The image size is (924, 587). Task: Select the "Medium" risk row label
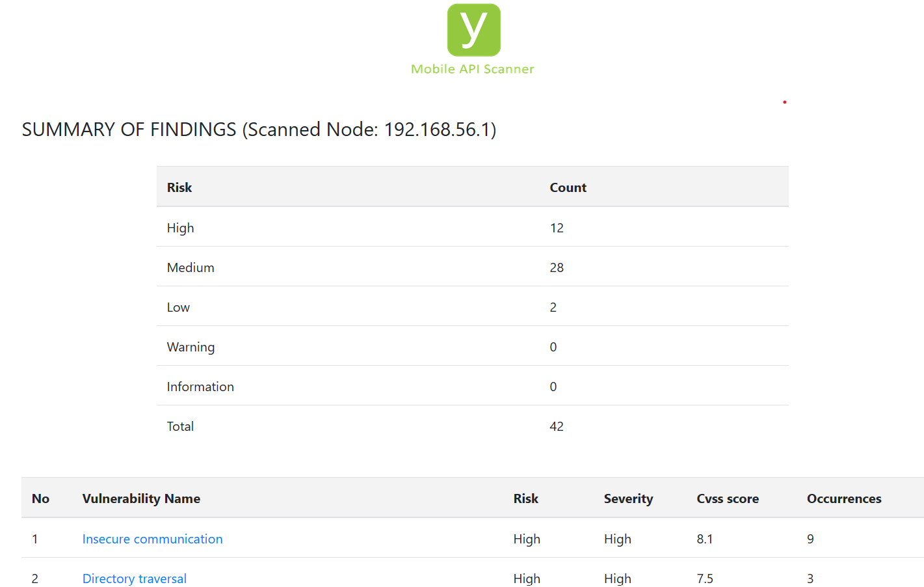point(191,267)
